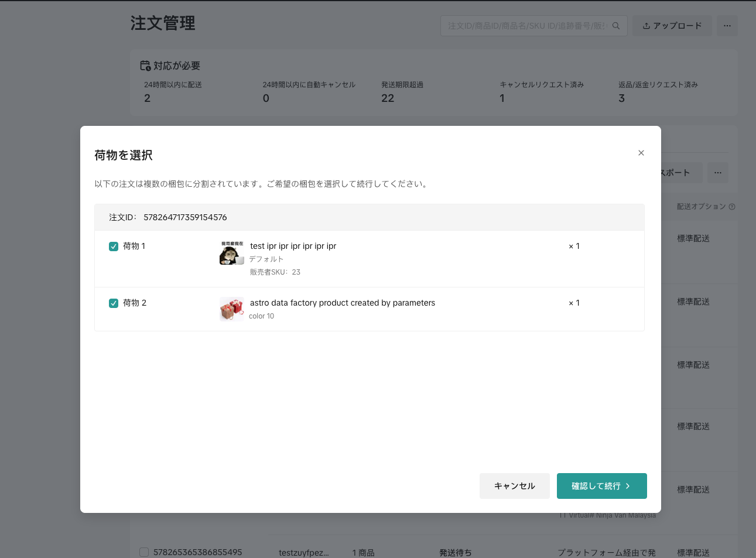
Task: Click the order number 578265365386855495
Action: tap(198, 552)
